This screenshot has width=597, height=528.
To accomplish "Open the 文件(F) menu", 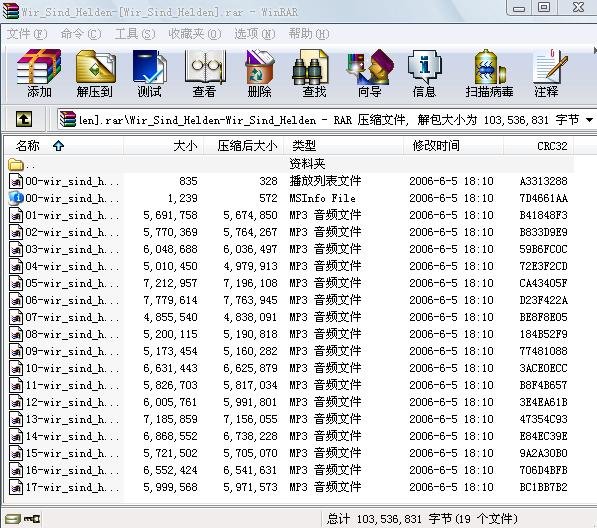I will (27, 34).
